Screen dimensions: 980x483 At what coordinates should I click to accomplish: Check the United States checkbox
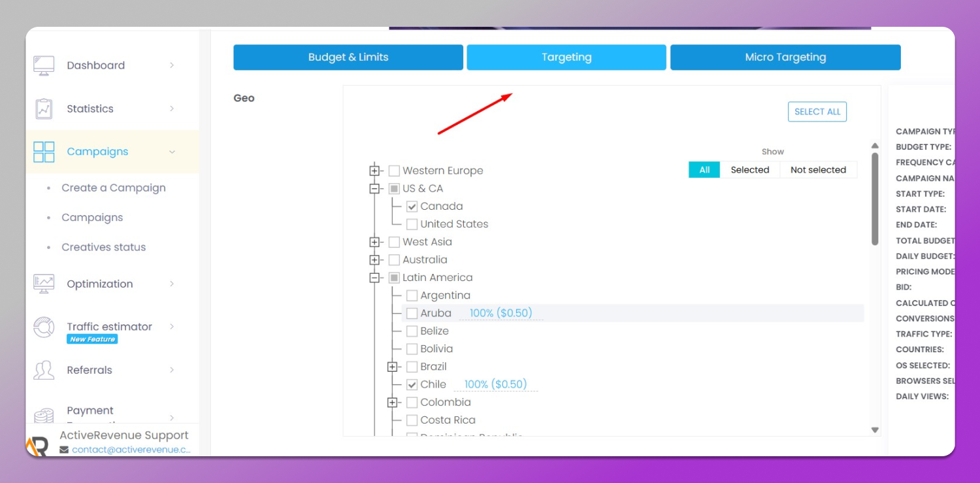pos(412,224)
